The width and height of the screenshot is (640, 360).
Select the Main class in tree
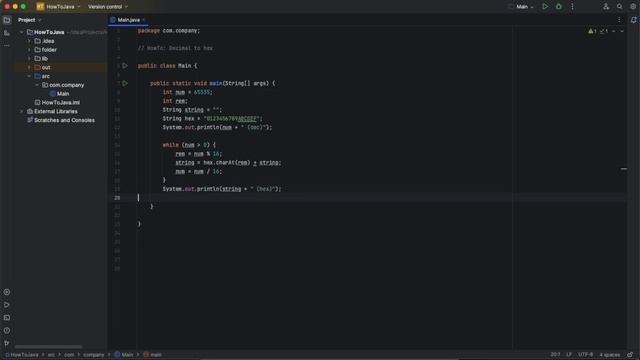point(63,94)
